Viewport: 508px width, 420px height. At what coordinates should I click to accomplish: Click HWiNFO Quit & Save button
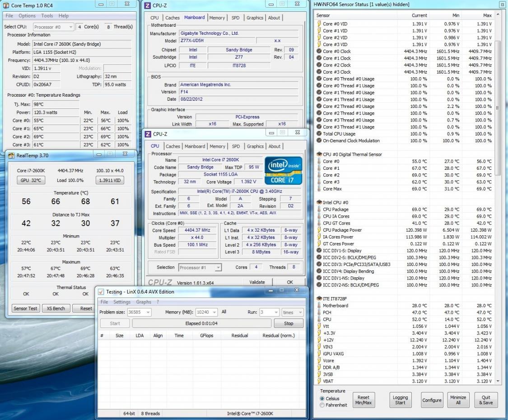click(485, 400)
